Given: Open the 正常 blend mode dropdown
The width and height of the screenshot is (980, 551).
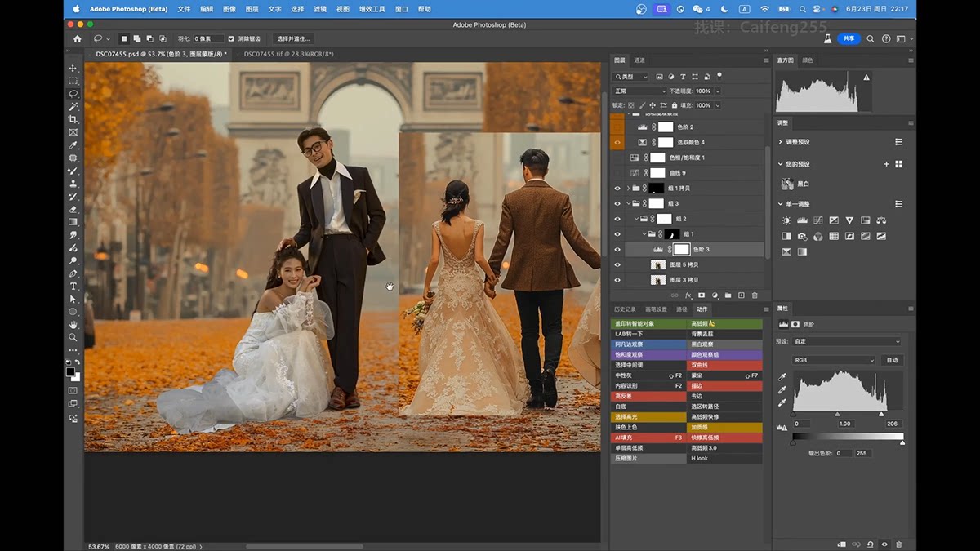Looking at the screenshot, I should click(x=639, y=91).
